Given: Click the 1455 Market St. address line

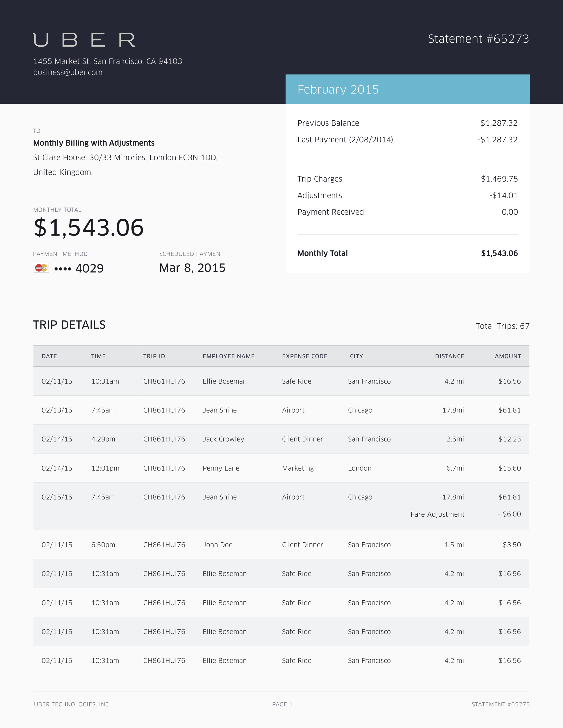Looking at the screenshot, I should coord(108,61).
